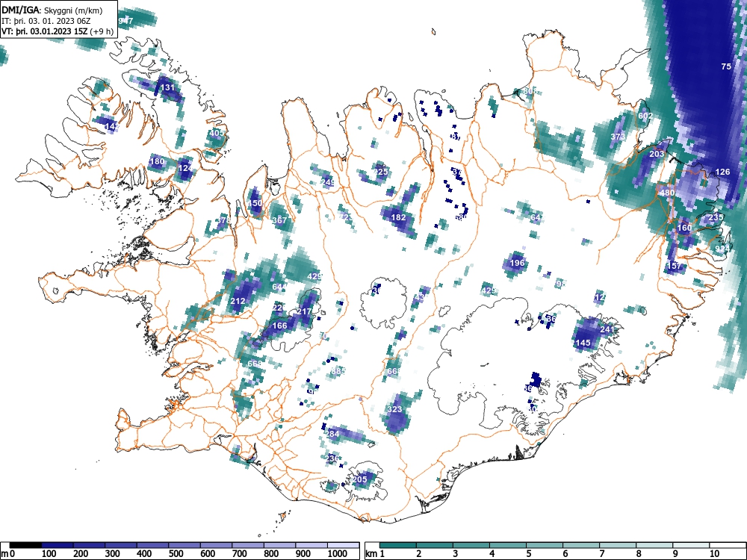This screenshot has height=560, width=747.
Task: Select the 'IT: þri. 03. 01. 2023 06Z' line
Action: coord(46,21)
